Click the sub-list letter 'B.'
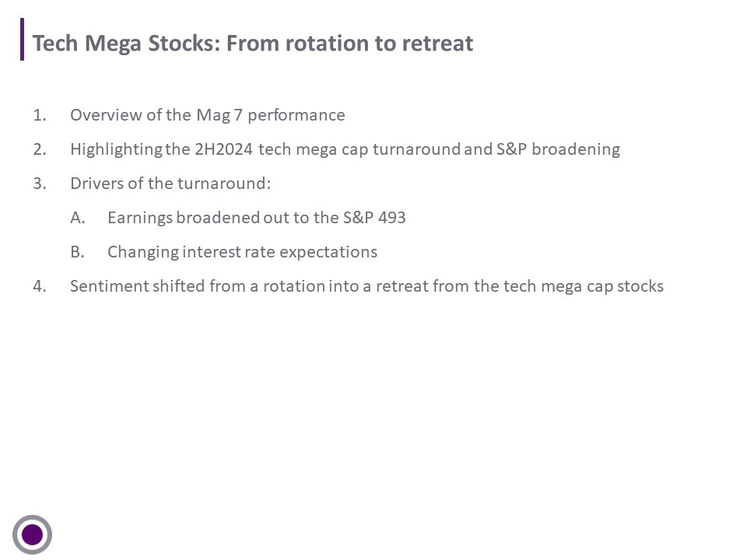This screenshot has height=560, width=747. (x=78, y=252)
